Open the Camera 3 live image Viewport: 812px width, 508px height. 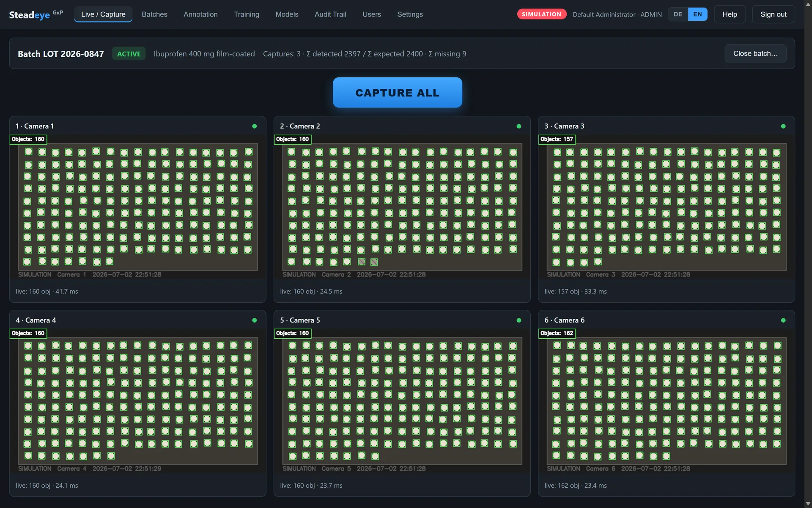(667, 207)
